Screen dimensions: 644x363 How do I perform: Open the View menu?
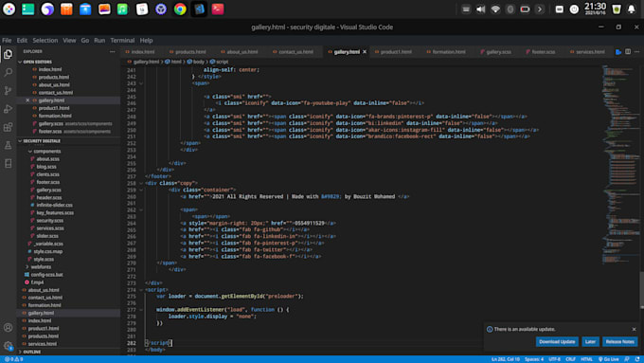coord(69,41)
